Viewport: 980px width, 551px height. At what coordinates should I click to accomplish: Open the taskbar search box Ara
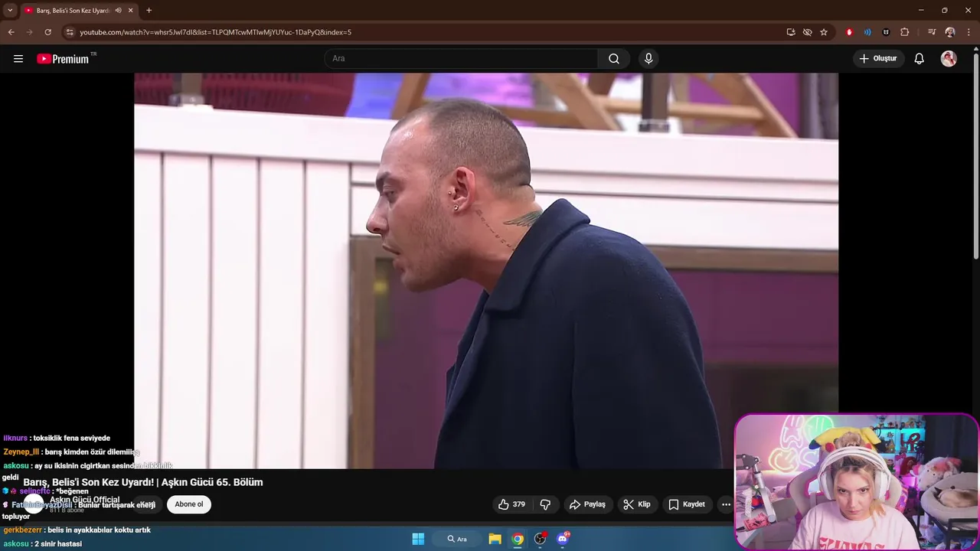[x=457, y=539]
